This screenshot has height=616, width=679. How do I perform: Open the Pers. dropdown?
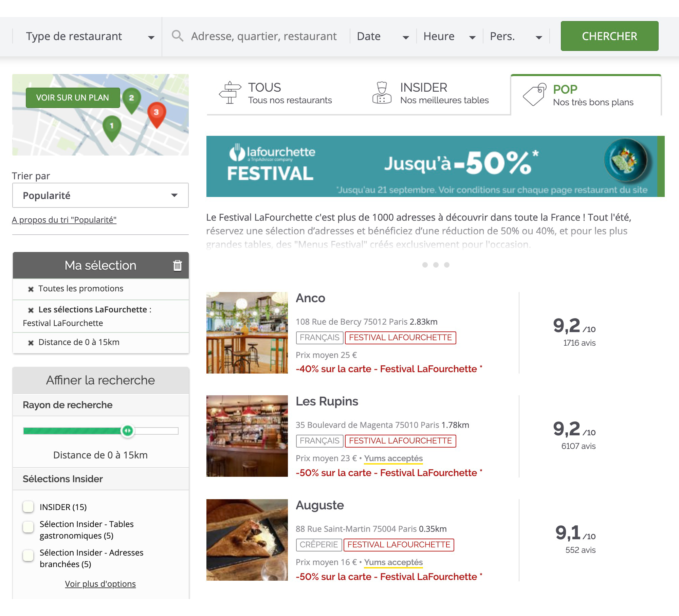click(516, 36)
